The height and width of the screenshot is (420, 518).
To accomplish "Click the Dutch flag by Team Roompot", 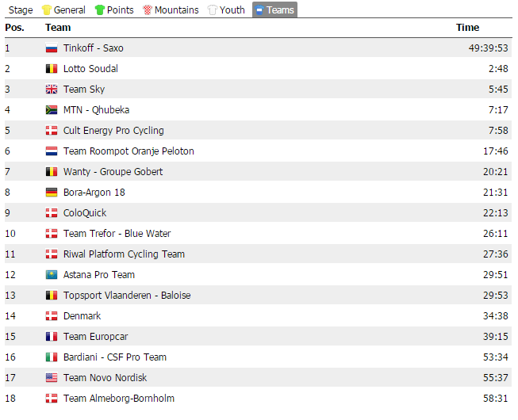I will tap(52, 151).
